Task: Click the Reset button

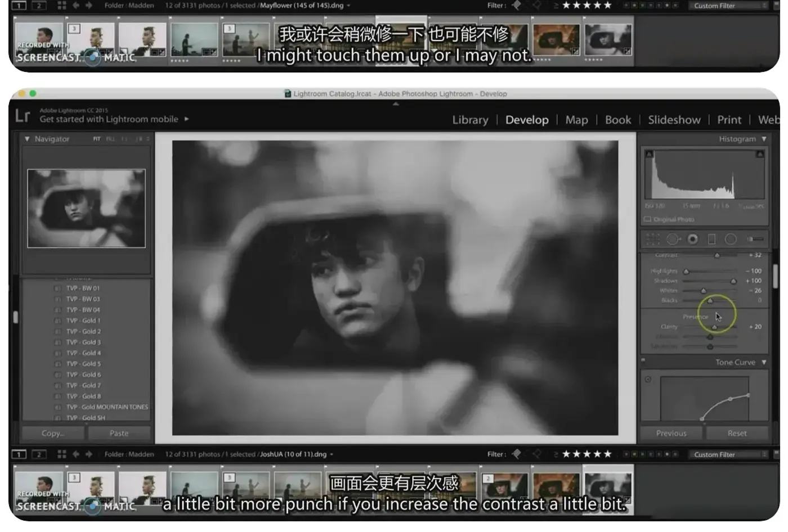Action: click(x=737, y=433)
